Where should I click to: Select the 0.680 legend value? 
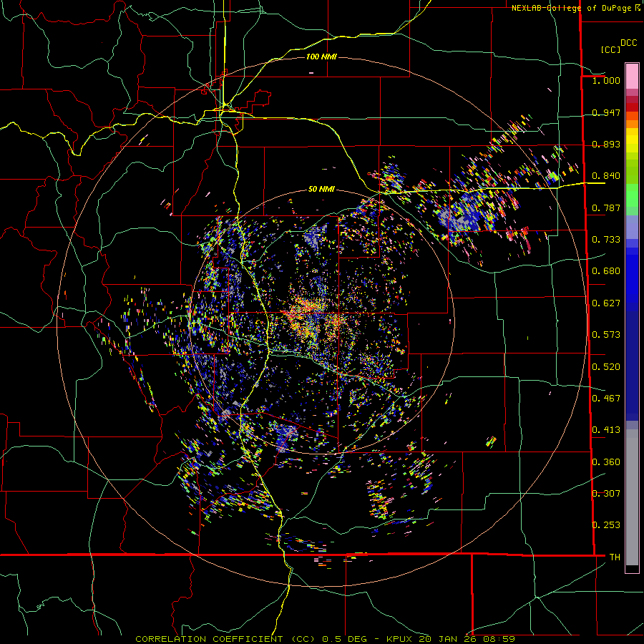[606, 271]
